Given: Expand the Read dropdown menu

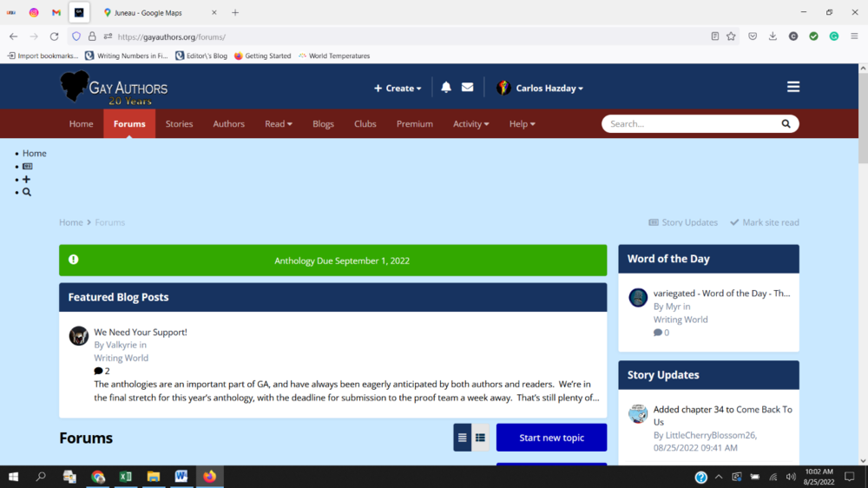Looking at the screenshot, I should 279,124.
